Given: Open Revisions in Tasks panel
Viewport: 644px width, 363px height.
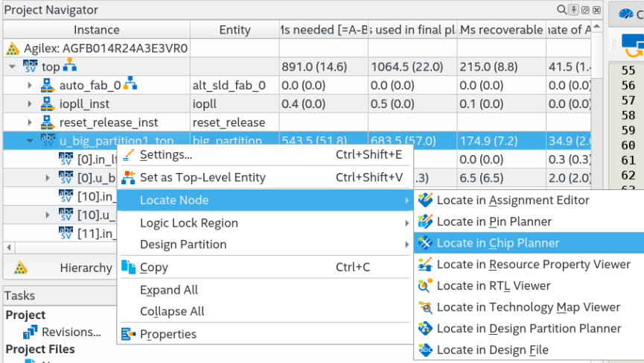Looking at the screenshot, I should point(71,332).
